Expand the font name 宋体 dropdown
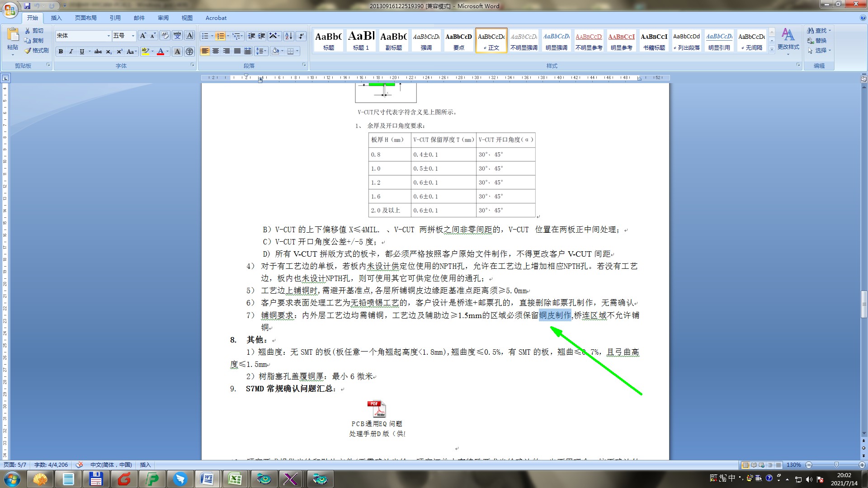The width and height of the screenshot is (868, 488). [108, 36]
